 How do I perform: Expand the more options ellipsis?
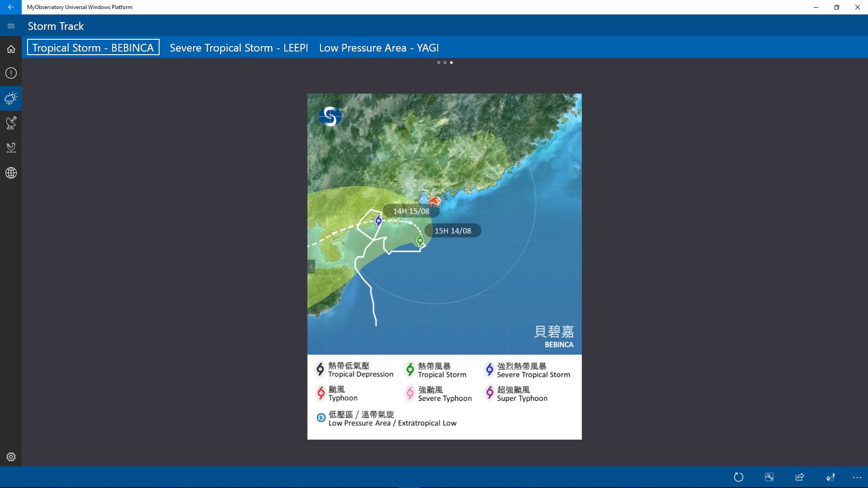tap(857, 477)
